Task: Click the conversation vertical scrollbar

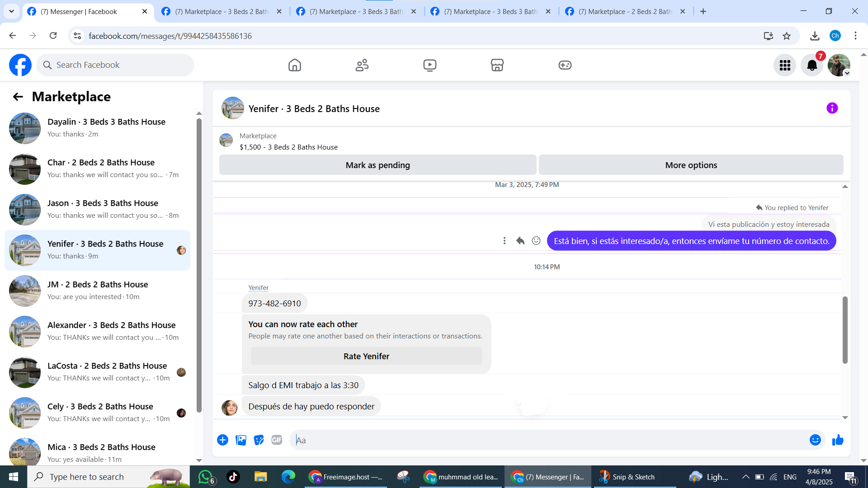Action: pyautogui.click(x=844, y=330)
